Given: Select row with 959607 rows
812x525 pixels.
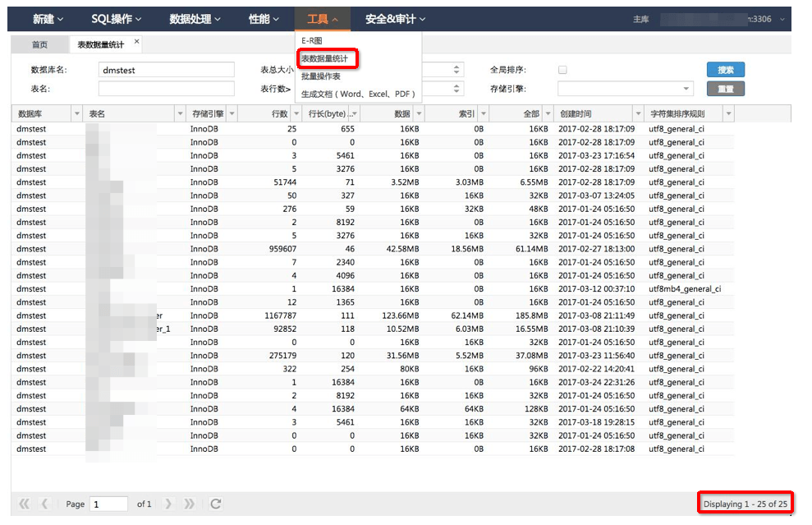Looking at the screenshot, I should tap(373, 249).
